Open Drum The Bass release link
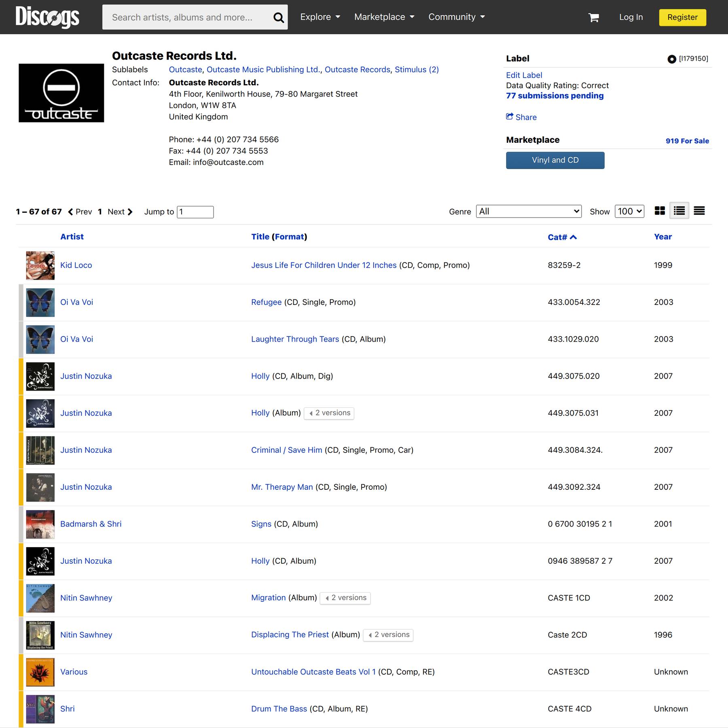The height and width of the screenshot is (728, 728). click(279, 709)
